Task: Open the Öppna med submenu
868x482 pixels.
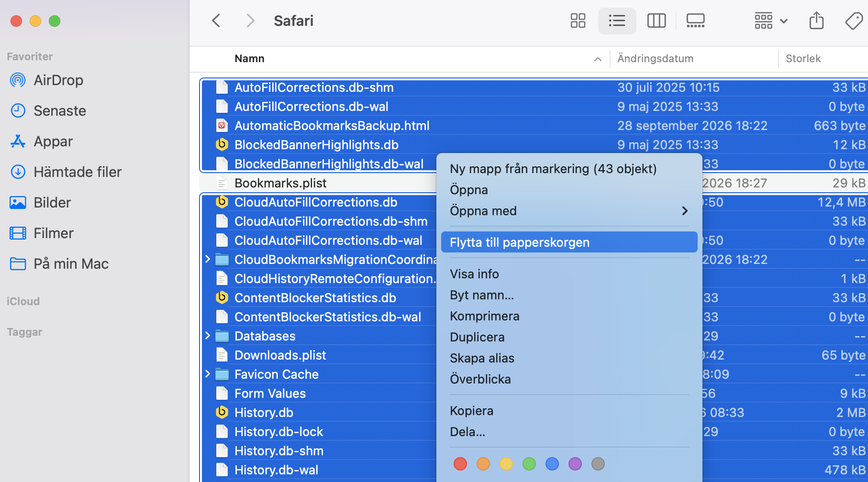Action: (569, 211)
